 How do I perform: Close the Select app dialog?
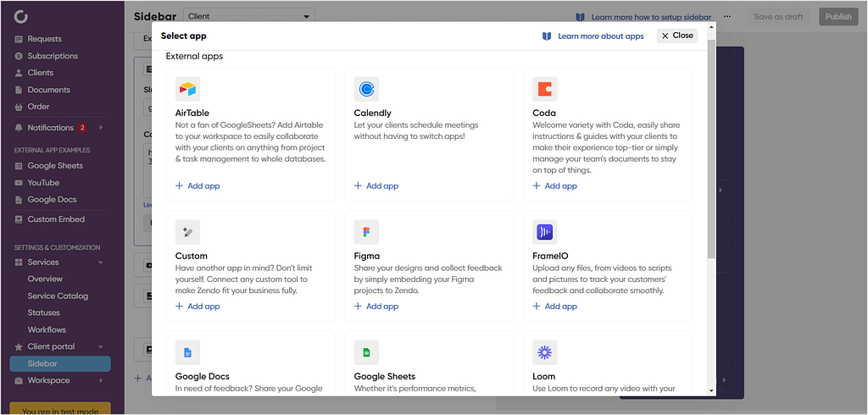coord(677,36)
